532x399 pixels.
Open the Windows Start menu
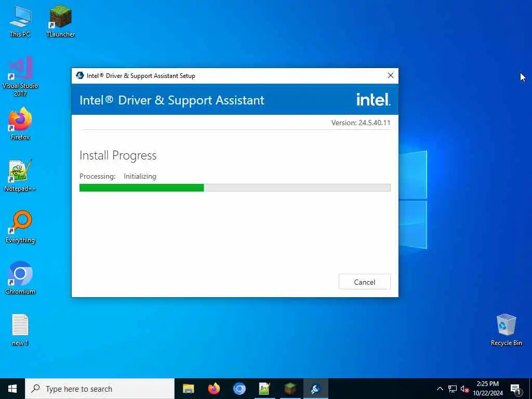tap(12, 389)
